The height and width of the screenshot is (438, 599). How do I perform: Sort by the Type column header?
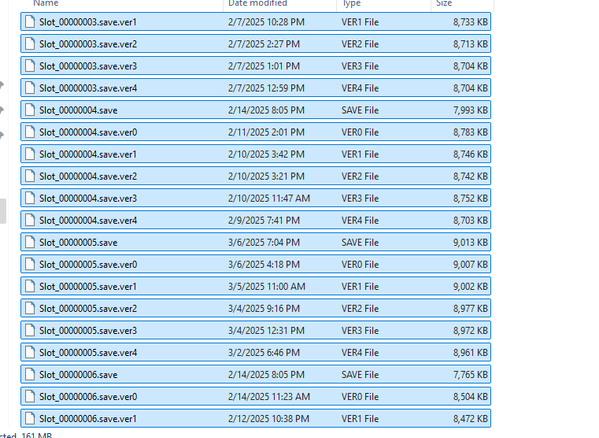tap(351, 3)
